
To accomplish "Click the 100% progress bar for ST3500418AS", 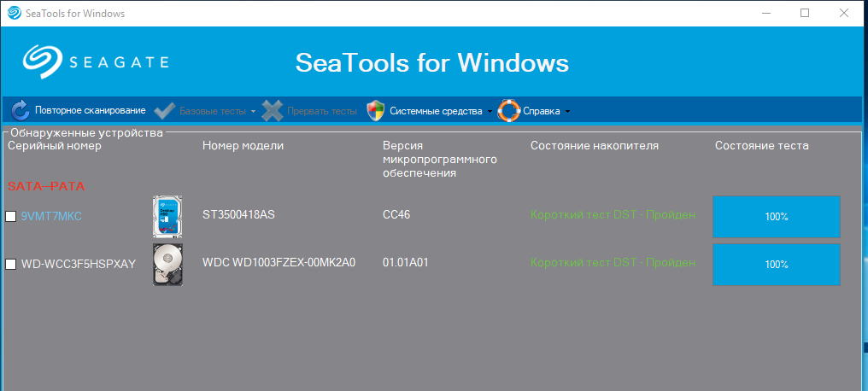I will coord(776,217).
